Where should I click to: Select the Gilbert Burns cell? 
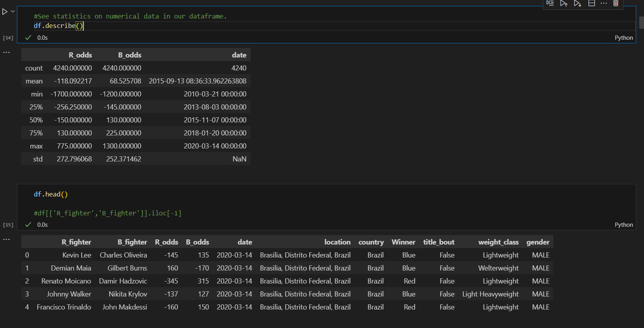pyautogui.click(x=127, y=268)
